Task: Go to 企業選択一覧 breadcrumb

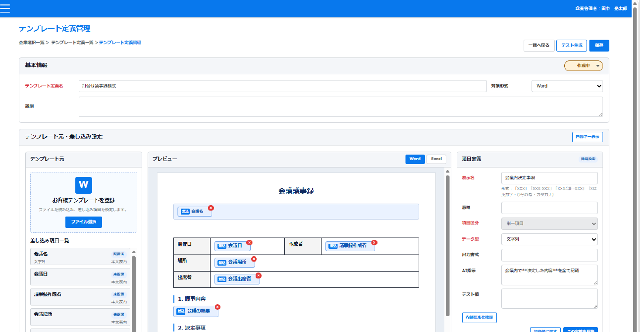Action: 32,43
